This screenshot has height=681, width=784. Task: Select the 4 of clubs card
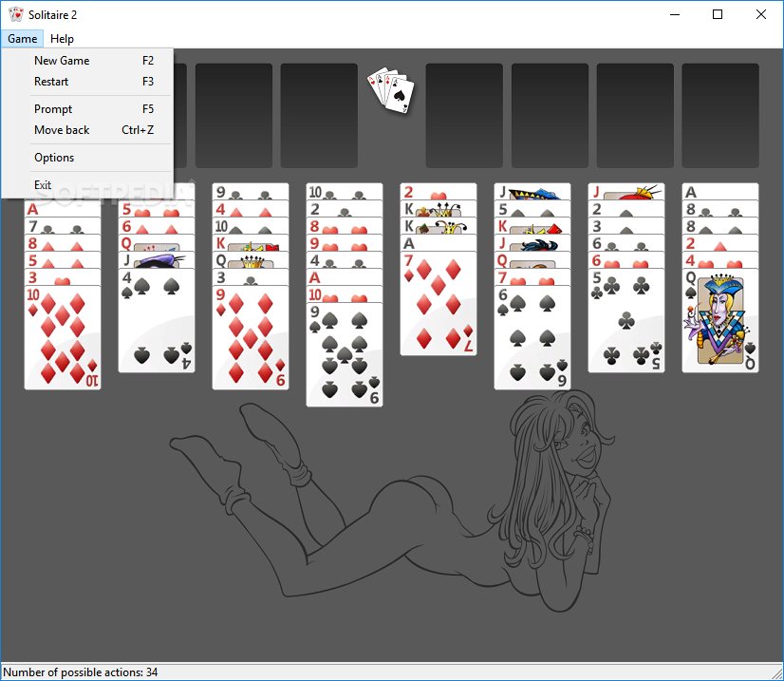(x=345, y=260)
